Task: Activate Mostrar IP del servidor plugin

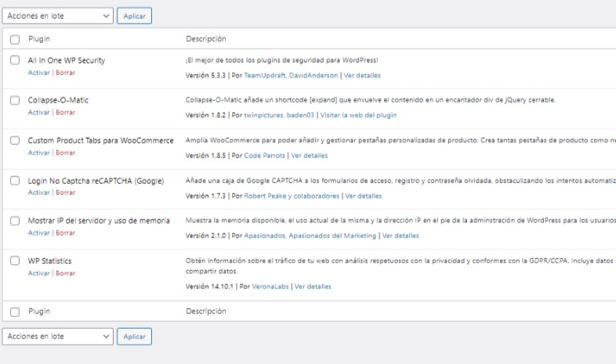Action: (38, 233)
